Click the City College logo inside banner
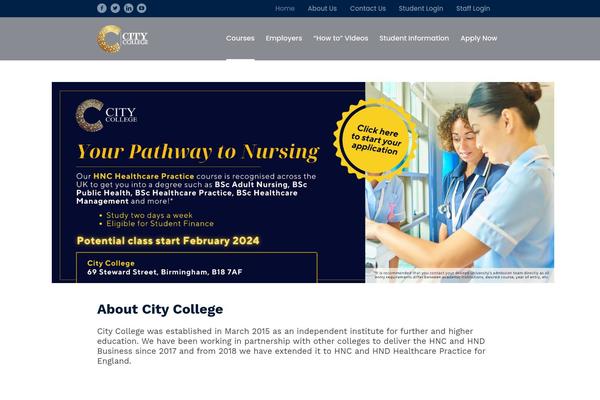600x400 pixels. click(x=106, y=115)
